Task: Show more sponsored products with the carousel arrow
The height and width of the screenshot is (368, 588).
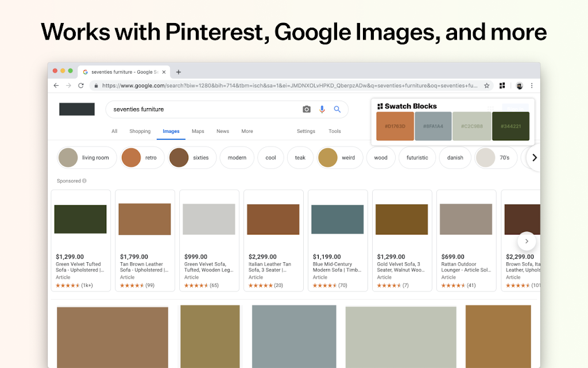Action: tap(527, 241)
